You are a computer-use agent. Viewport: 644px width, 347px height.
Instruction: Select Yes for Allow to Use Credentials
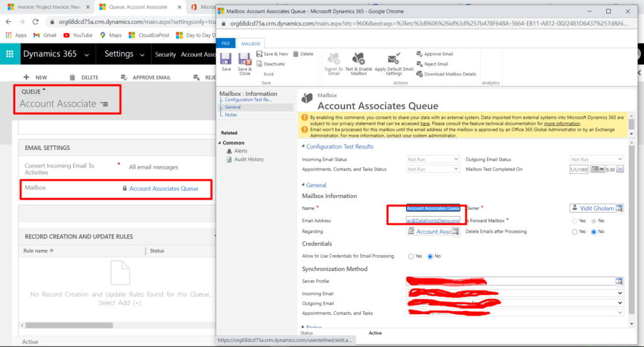tap(411, 256)
